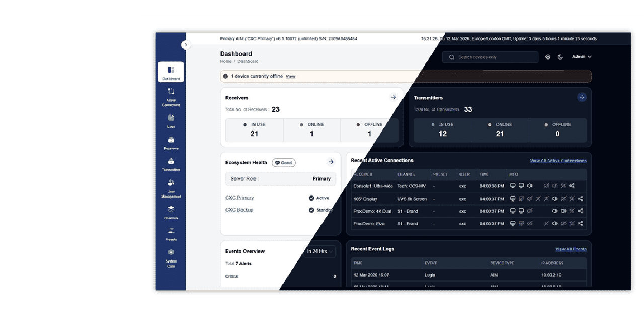Click the settings gear icon beside search
This screenshot has width=644, height=327.
tap(548, 57)
